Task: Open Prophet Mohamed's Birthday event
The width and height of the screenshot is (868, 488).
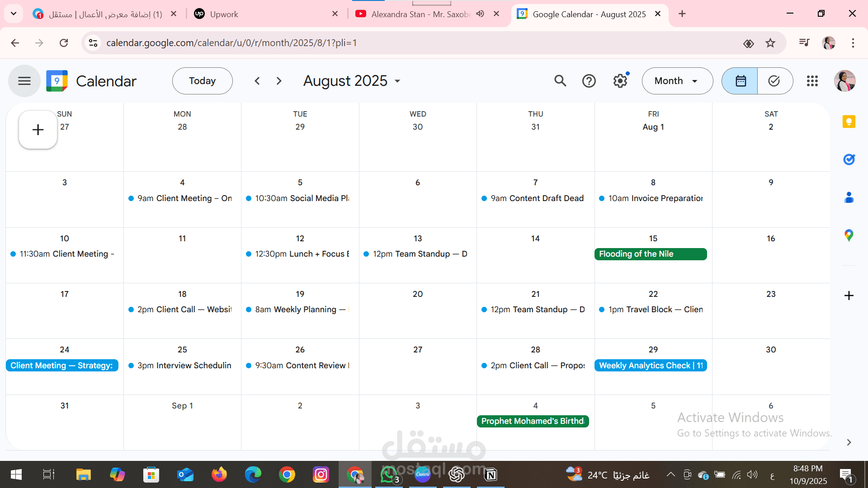Action: (x=533, y=421)
